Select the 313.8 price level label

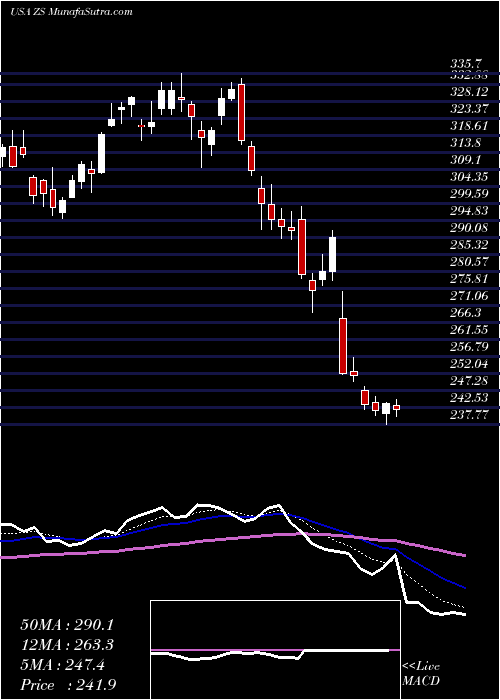click(467, 143)
